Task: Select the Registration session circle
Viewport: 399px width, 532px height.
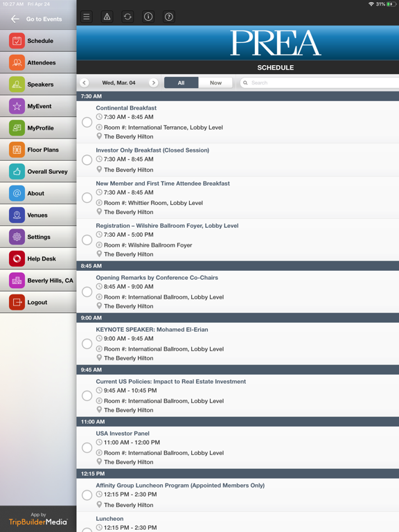Action: coord(87,240)
